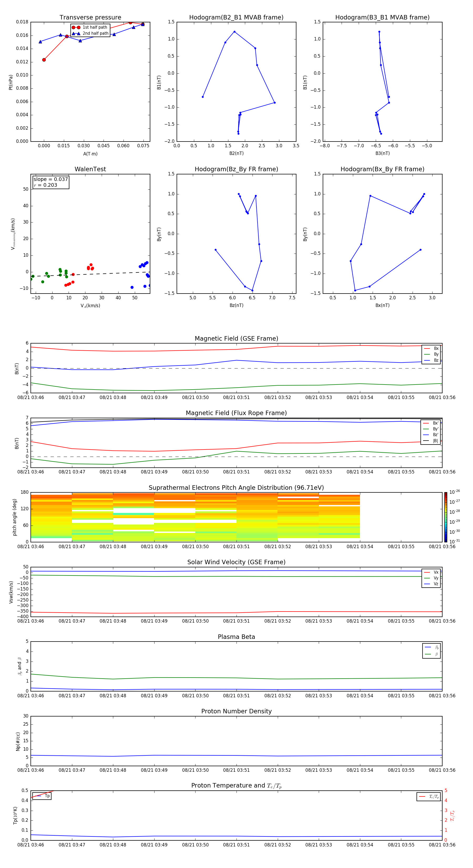Click the "Proton Number Density" title
This screenshot has width=473, height=868.
[x=236, y=711]
